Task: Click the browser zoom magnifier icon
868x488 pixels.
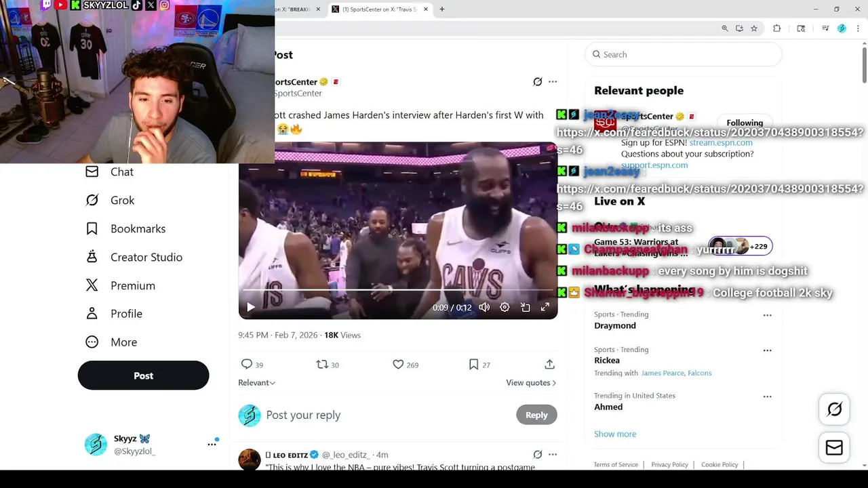Action: [x=725, y=28]
